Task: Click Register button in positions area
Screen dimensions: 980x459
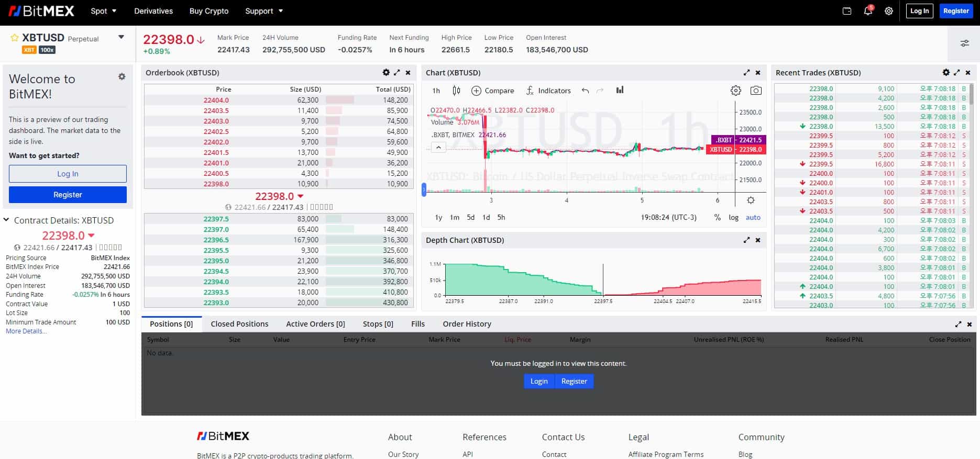Action: (574, 381)
